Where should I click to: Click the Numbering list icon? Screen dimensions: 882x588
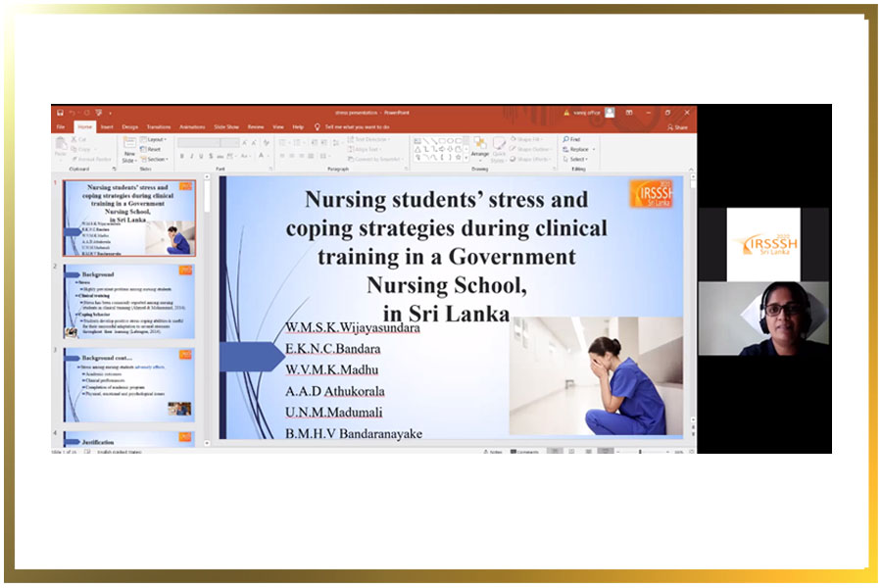(x=299, y=143)
